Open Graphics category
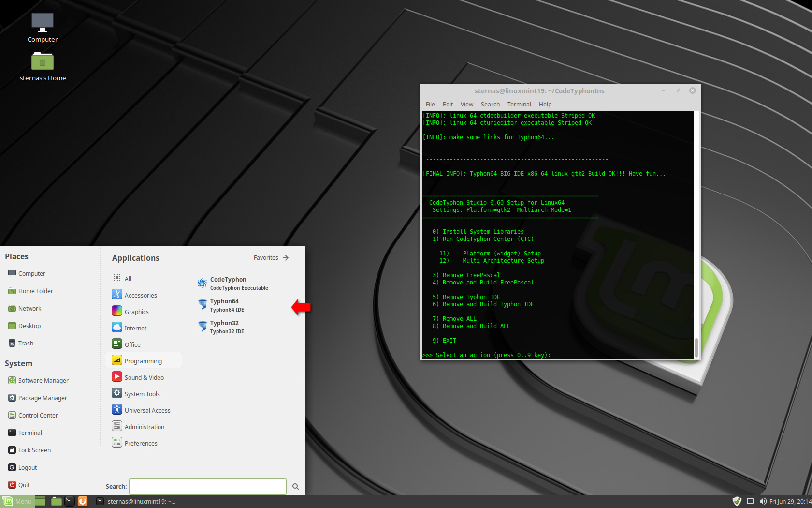The width and height of the screenshot is (812, 508). [144, 312]
